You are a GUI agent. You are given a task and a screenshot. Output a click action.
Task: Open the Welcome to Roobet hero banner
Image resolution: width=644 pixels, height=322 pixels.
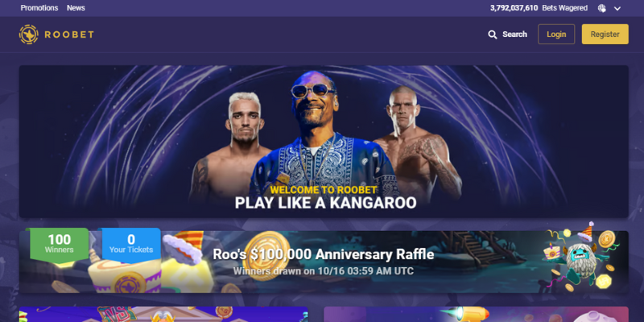(324, 142)
